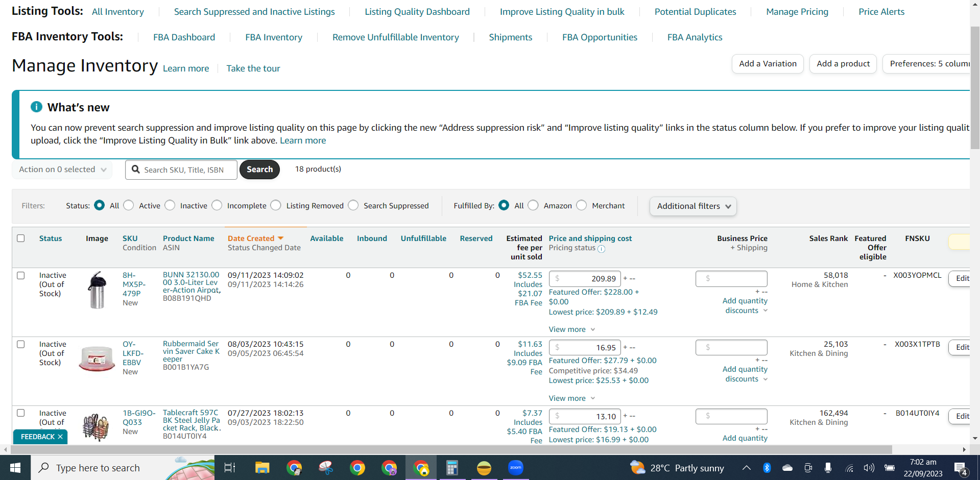Select the Search Suppressed status filter
This screenshot has height=480, width=980.
coord(353,205)
